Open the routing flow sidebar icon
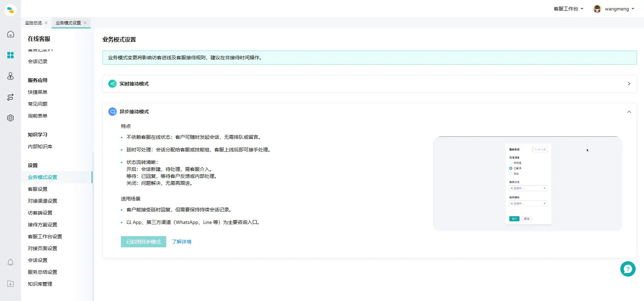The height and width of the screenshot is (301, 644). tap(10, 97)
